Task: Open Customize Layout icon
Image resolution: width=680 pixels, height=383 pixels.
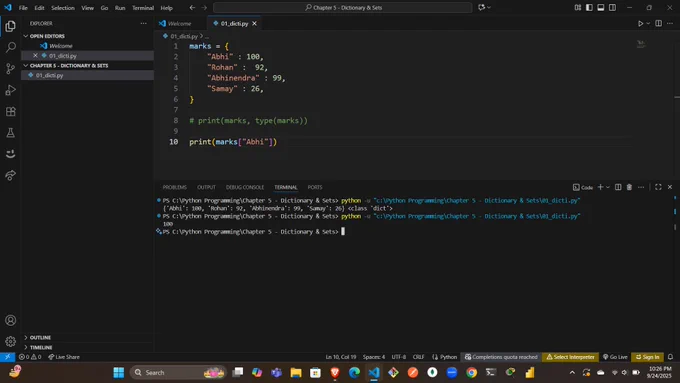Action: (578, 7)
